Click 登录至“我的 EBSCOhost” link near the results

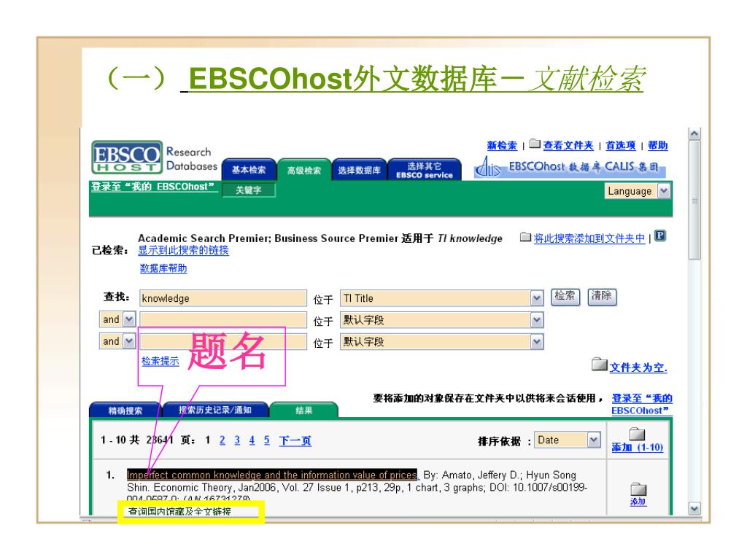641,404
